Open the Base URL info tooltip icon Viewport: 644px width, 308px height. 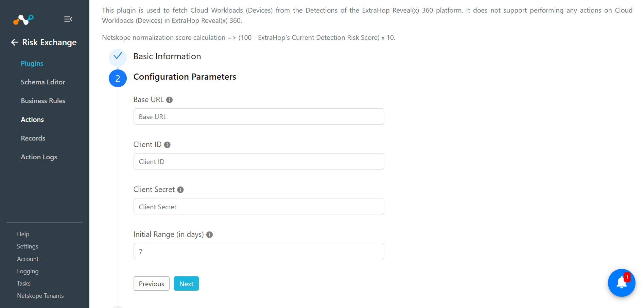pos(169,100)
